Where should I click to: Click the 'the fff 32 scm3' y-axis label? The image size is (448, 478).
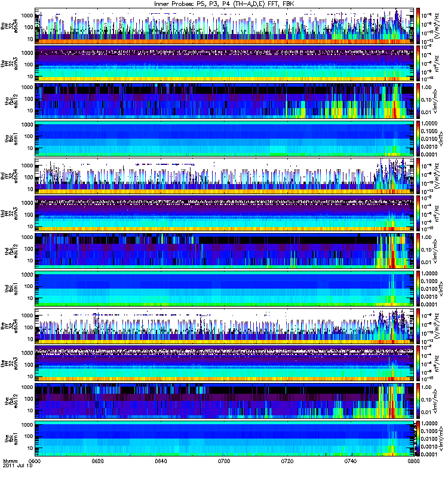tap(10, 363)
